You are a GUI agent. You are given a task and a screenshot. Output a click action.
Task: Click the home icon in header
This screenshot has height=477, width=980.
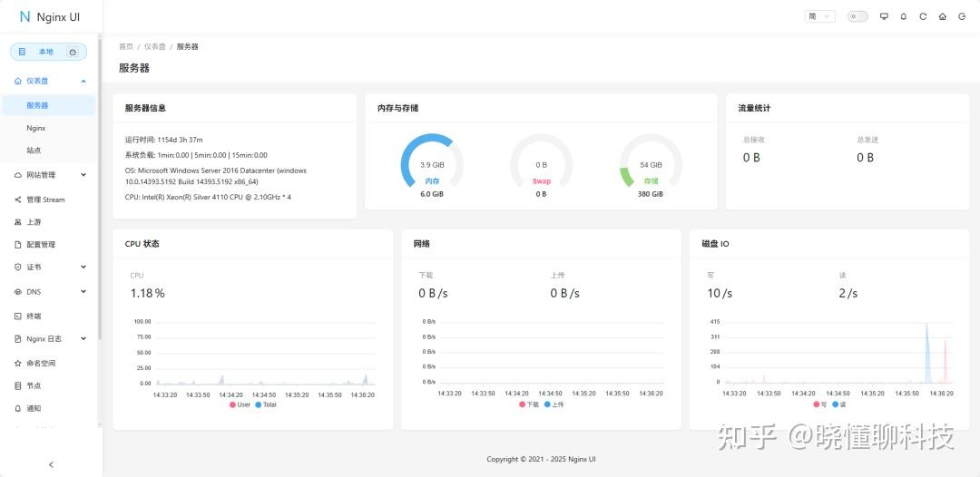(943, 17)
